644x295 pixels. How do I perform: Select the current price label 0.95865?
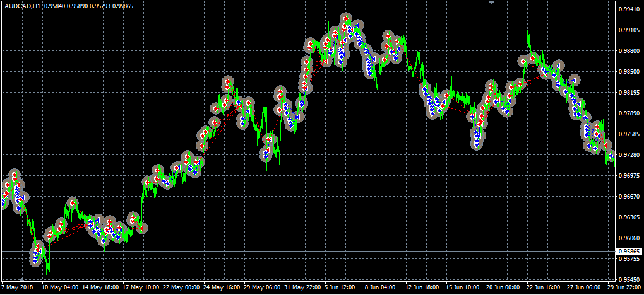629,251
